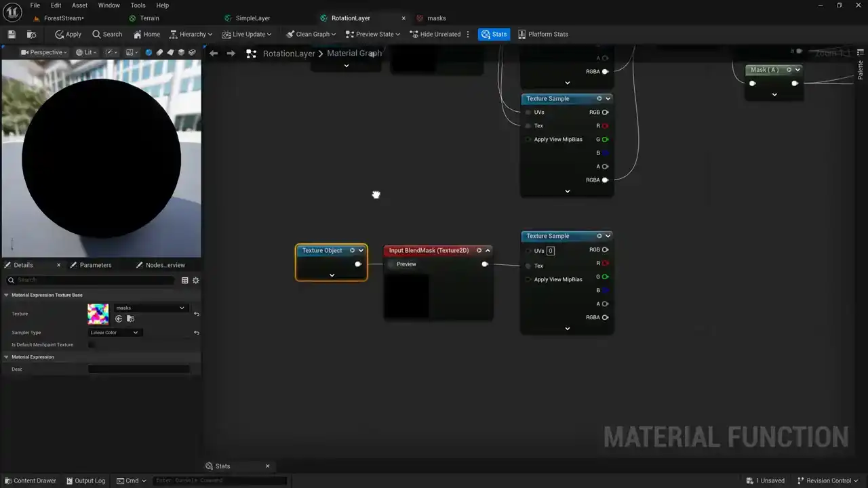
Task: Reset the Texture property to default
Action: pyautogui.click(x=196, y=314)
